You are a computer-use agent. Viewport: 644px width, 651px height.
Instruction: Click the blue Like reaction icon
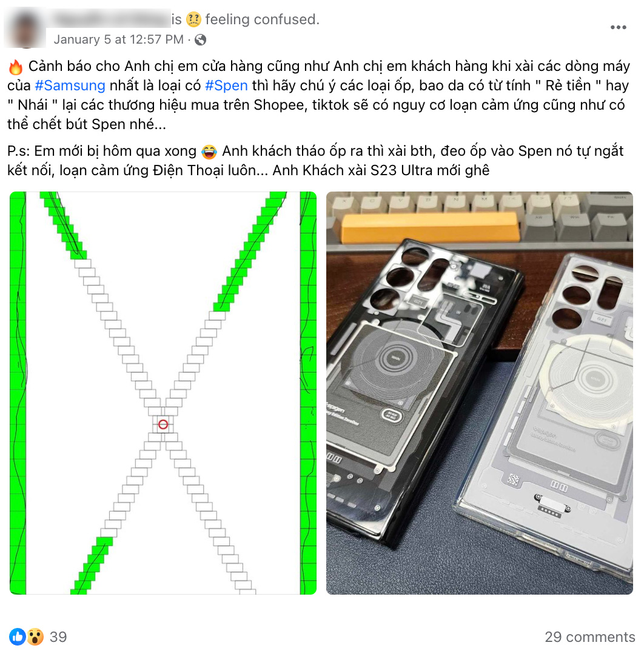point(17,636)
